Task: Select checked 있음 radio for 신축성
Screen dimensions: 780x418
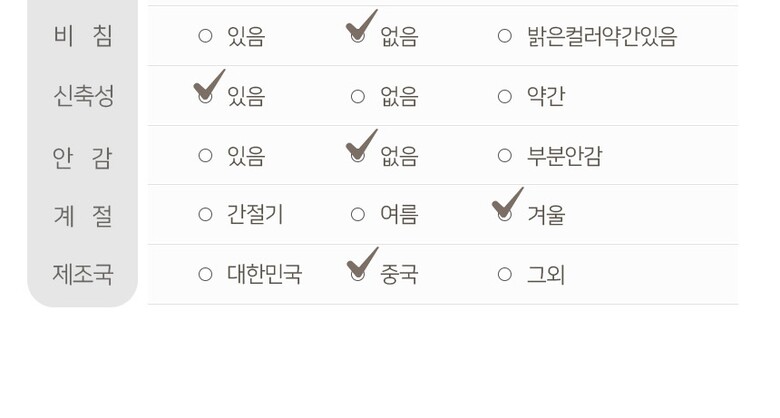Action: [205, 97]
